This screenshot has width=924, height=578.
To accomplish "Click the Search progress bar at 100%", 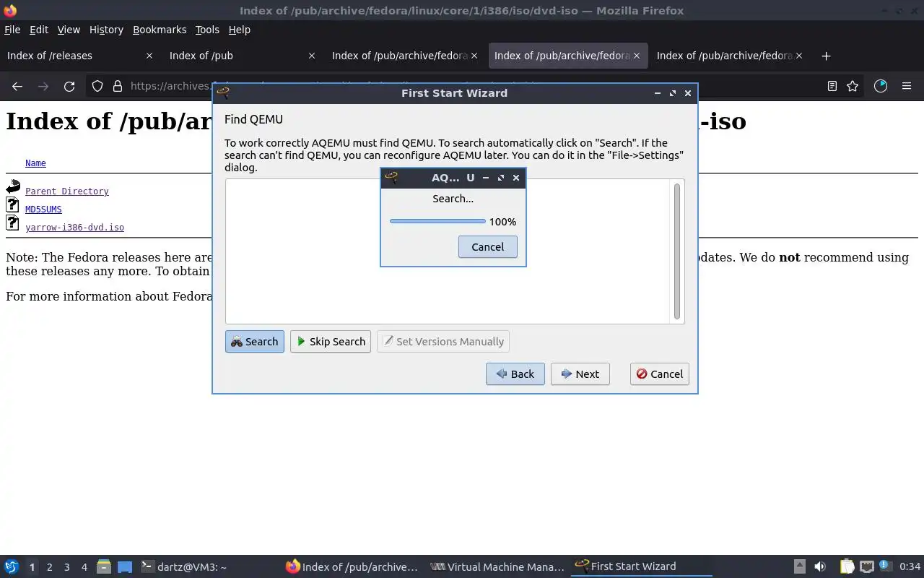I will [x=437, y=221].
